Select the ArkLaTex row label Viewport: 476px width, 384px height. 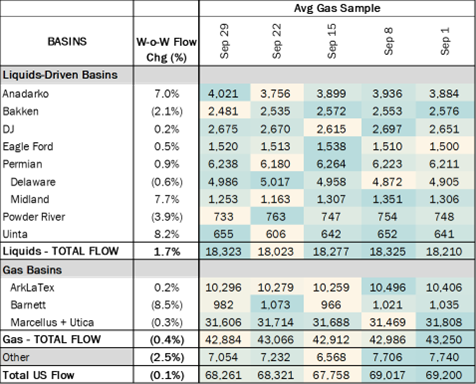[x=32, y=287]
